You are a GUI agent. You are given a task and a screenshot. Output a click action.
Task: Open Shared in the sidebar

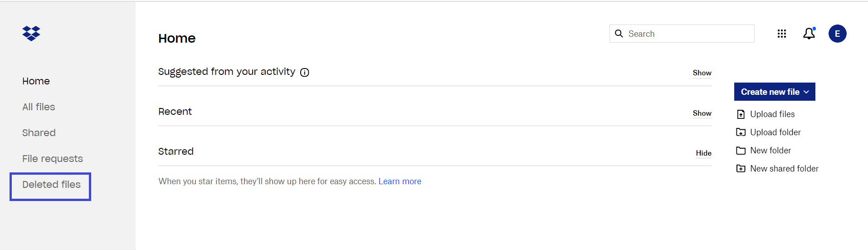[x=39, y=133]
